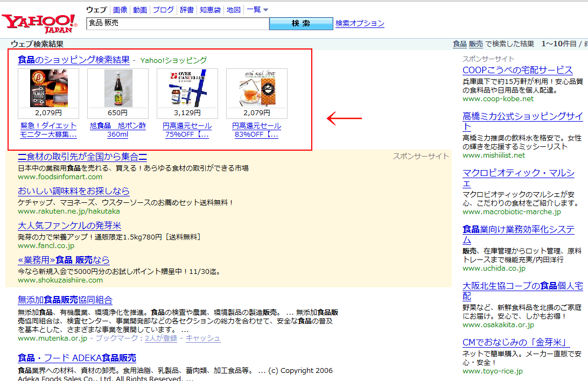Click the 検索 search button
The height and width of the screenshot is (381, 588).
(x=301, y=23)
